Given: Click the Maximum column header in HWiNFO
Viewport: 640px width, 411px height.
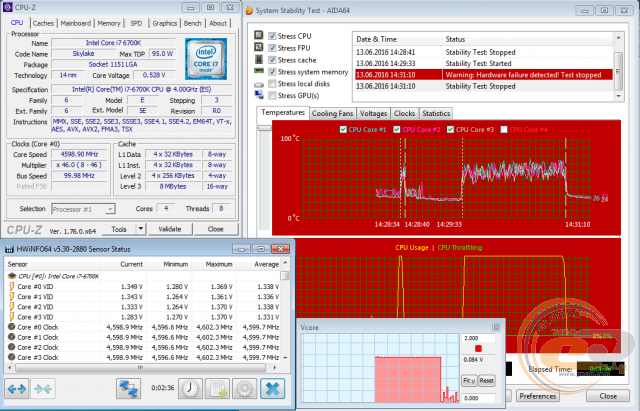Looking at the screenshot, I should [x=214, y=264].
